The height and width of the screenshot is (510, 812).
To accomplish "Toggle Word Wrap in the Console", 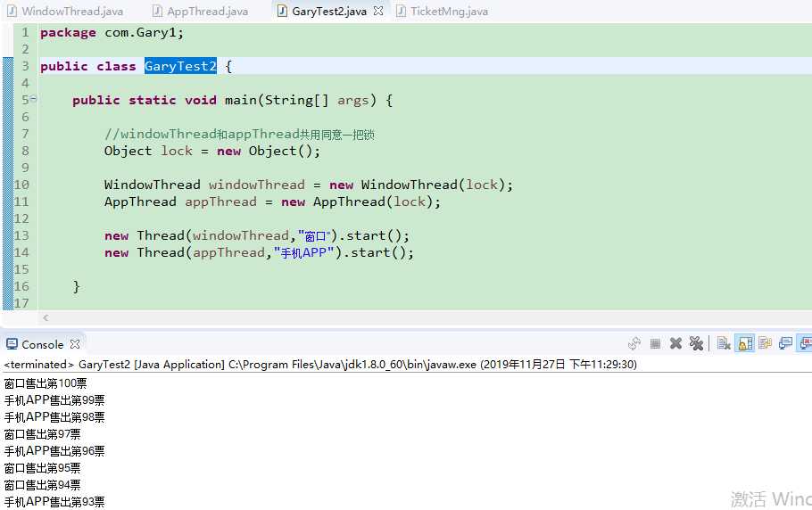I will tap(766, 343).
